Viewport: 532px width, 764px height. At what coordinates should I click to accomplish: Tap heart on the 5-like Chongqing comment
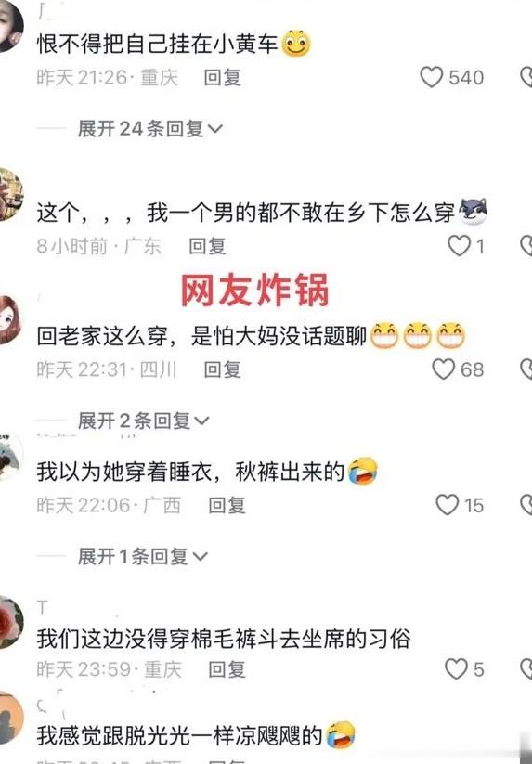click(x=456, y=669)
